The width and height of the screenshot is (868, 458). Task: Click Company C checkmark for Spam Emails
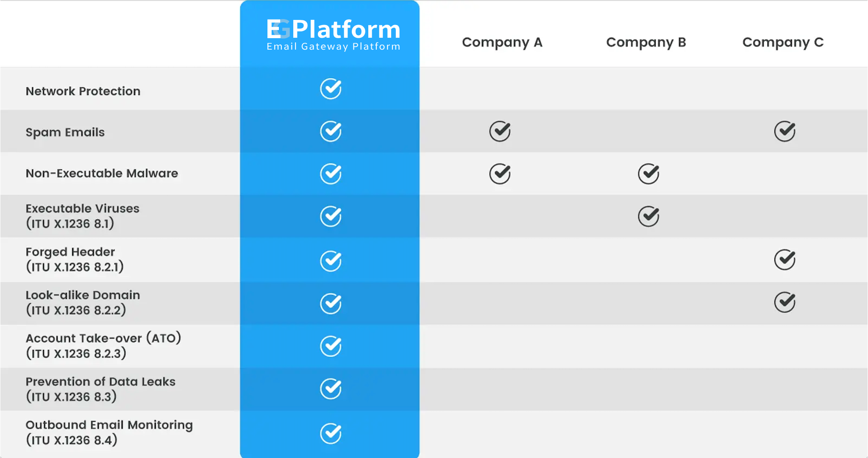click(785, 131)
